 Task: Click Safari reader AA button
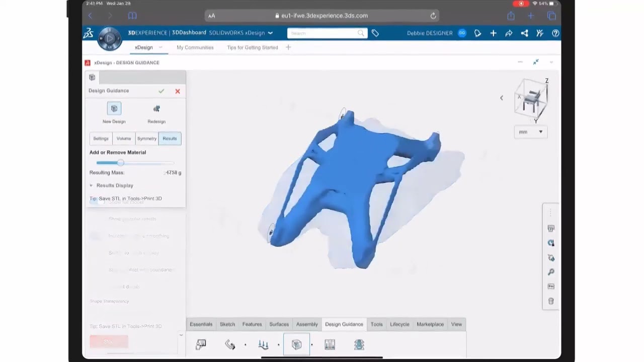click(212, 16)
